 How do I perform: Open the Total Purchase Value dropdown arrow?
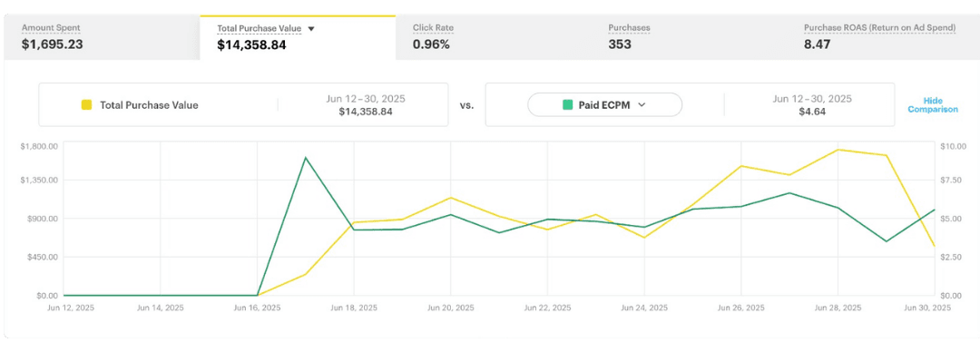pyautogui.click(x=311, y=29)
